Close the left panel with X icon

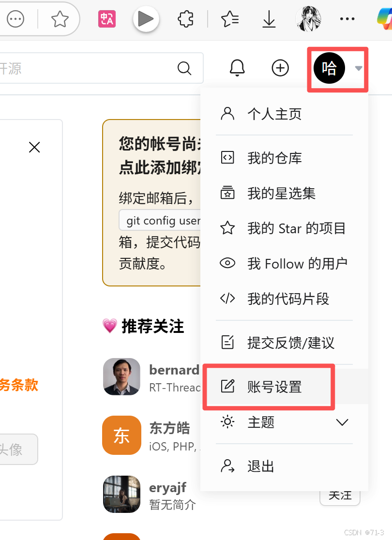point(34,148)
